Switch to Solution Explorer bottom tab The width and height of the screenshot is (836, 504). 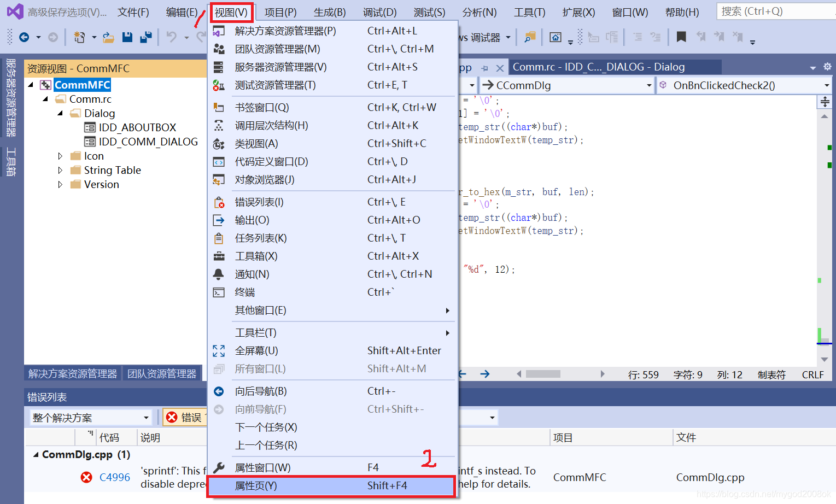(x=73, y=373)
